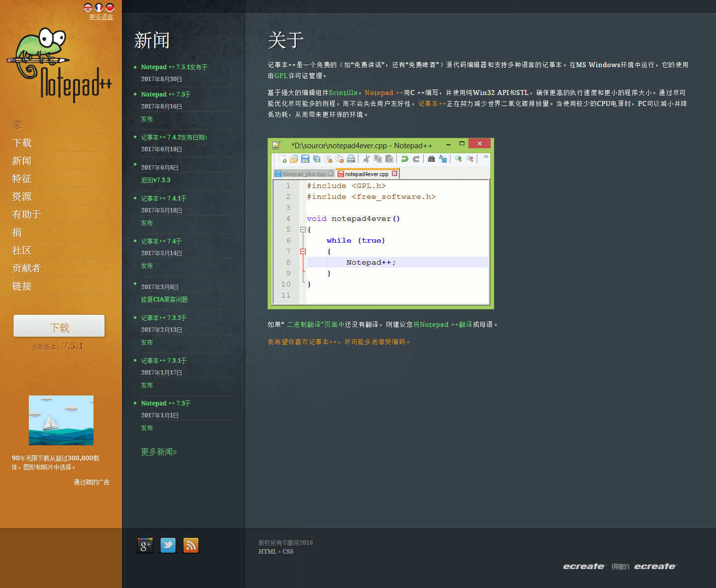Click 发布 under 2017年5月14日

click(147, 266)
